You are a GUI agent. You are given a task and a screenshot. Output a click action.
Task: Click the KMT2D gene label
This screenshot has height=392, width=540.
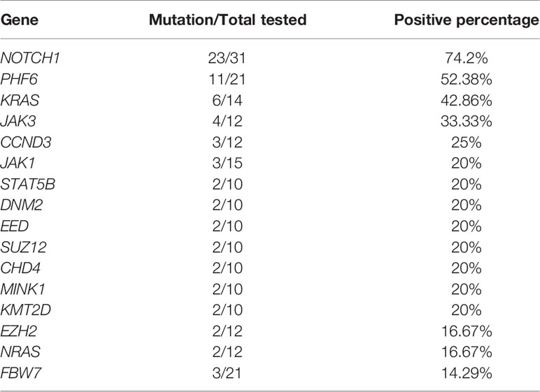click(x=25, y=310)
